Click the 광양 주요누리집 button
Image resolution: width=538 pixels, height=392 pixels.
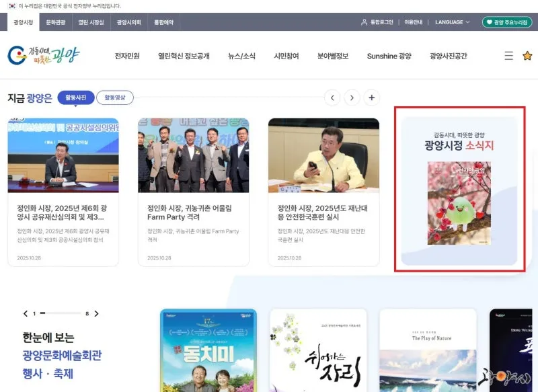tap(506, 22)
